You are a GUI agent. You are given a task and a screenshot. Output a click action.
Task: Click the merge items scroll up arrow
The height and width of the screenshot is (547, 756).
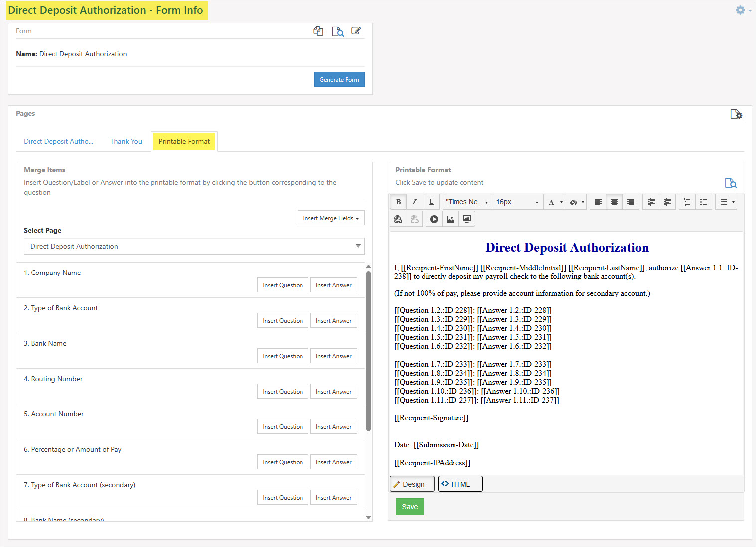tap(368, 266)
